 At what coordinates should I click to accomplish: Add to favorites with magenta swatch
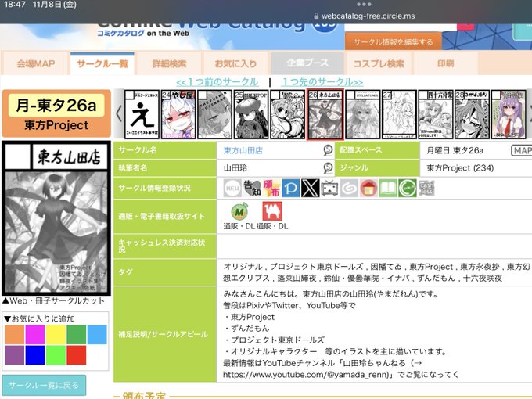(35, 335)
